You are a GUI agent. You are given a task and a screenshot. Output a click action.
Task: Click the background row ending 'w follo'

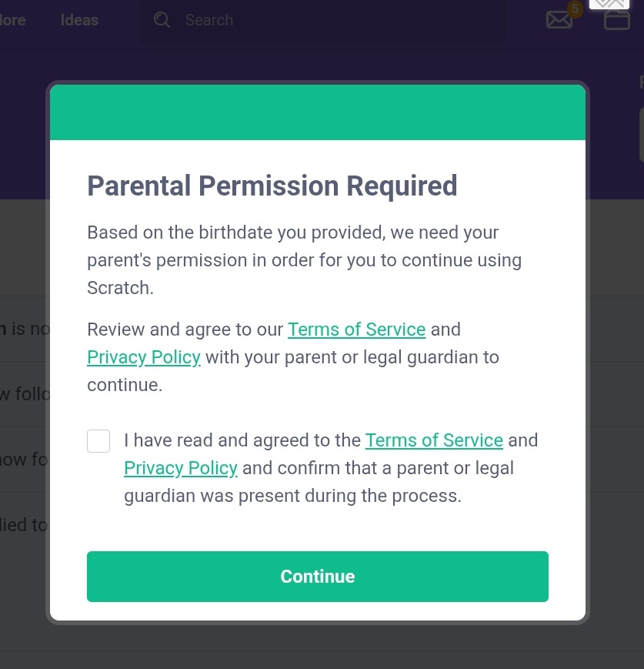[25, 394]
